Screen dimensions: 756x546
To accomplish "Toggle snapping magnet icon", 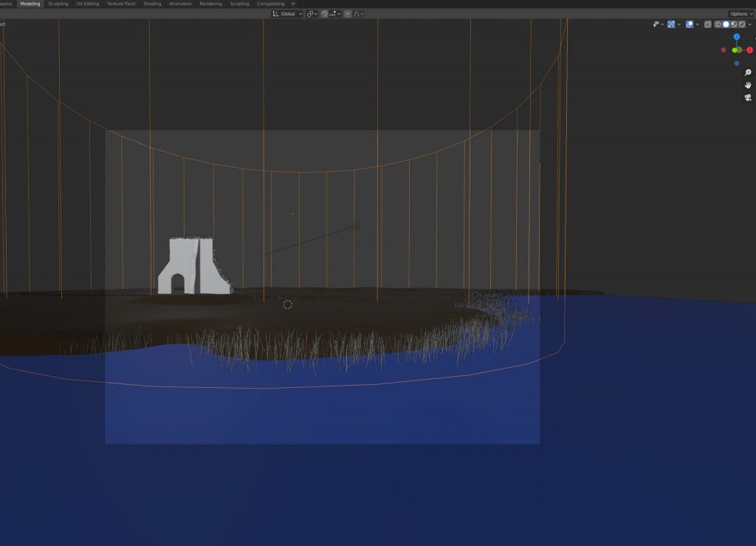I will coord(324,14).
